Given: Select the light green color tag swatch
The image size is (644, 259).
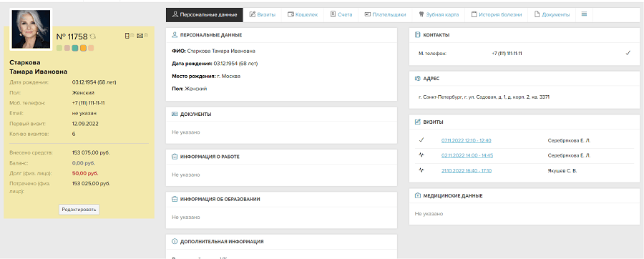Looking at the screenshot, I should tap(59, 48).
